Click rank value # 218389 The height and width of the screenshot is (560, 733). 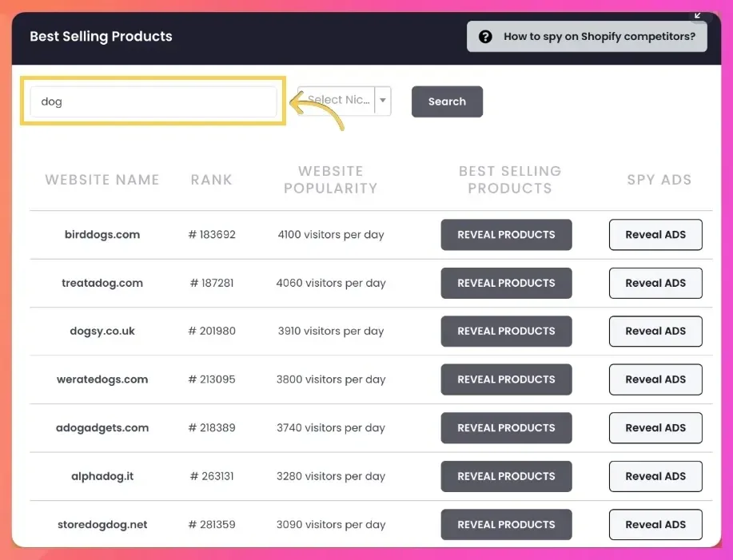(x=212, y=428)
